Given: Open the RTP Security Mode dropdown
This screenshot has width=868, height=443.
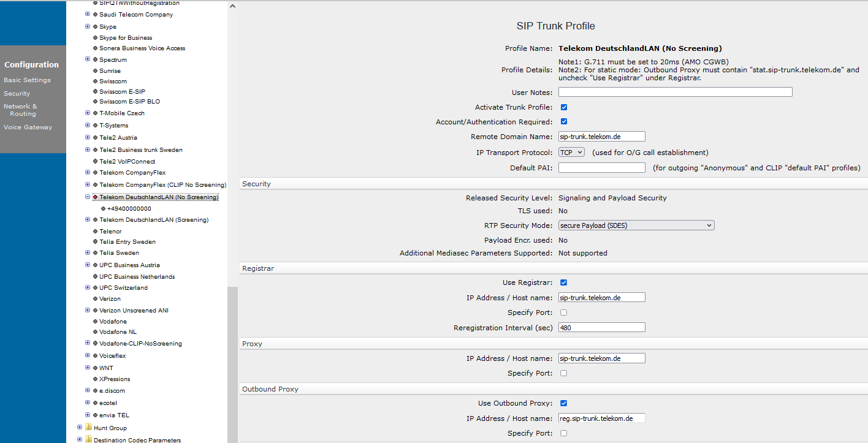Looking at the screenshot, I should 636,225.
